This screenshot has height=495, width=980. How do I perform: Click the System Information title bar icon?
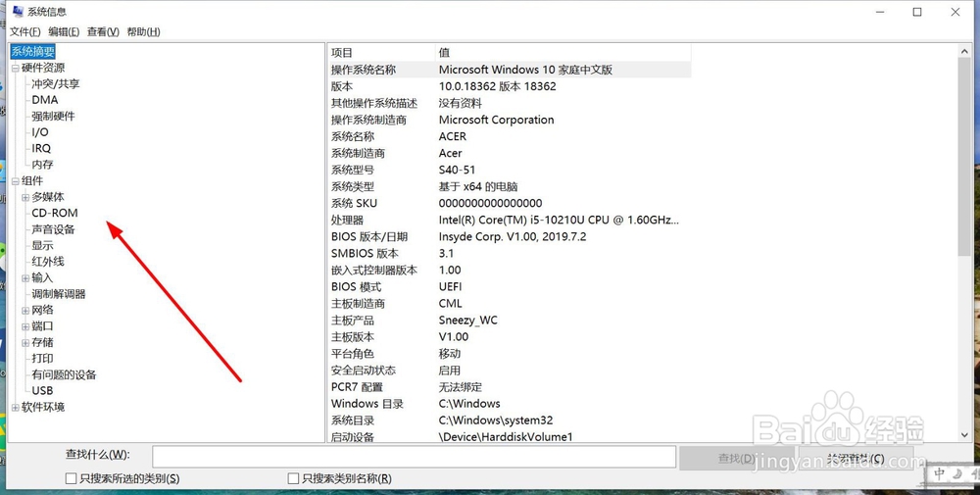pos(18,11)
